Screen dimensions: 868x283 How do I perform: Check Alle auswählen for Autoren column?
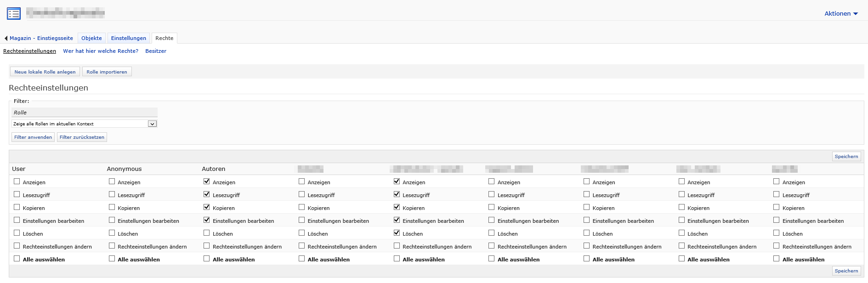pyautogui.click(x=207, y=259)
